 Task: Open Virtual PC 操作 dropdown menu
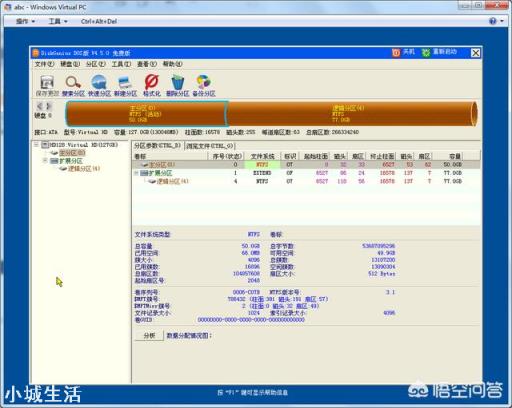(25, 21)
